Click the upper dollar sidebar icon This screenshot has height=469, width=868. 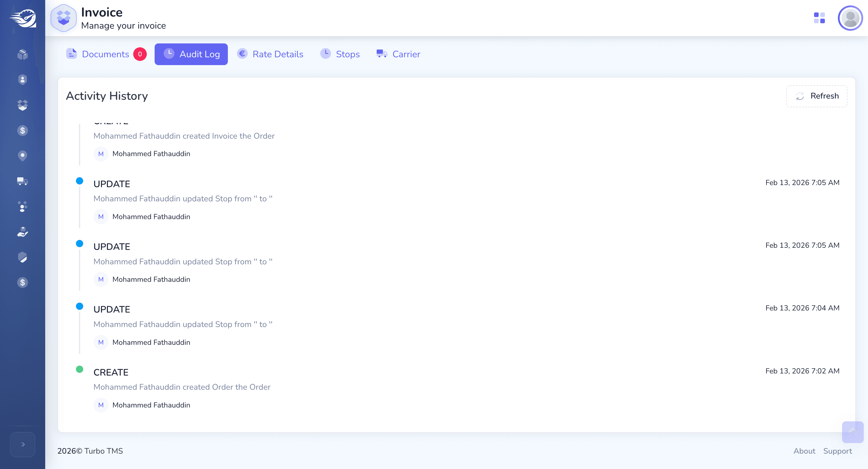tap(23, 131)
